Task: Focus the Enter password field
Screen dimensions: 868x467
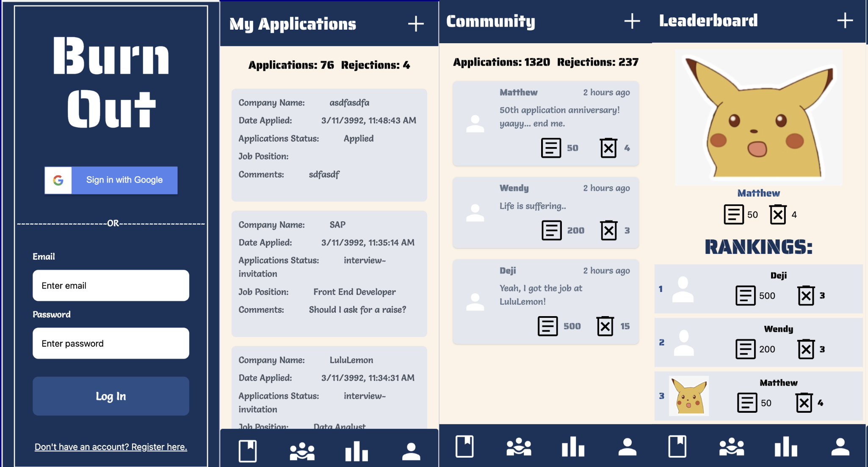Action: tap(111, 343)
